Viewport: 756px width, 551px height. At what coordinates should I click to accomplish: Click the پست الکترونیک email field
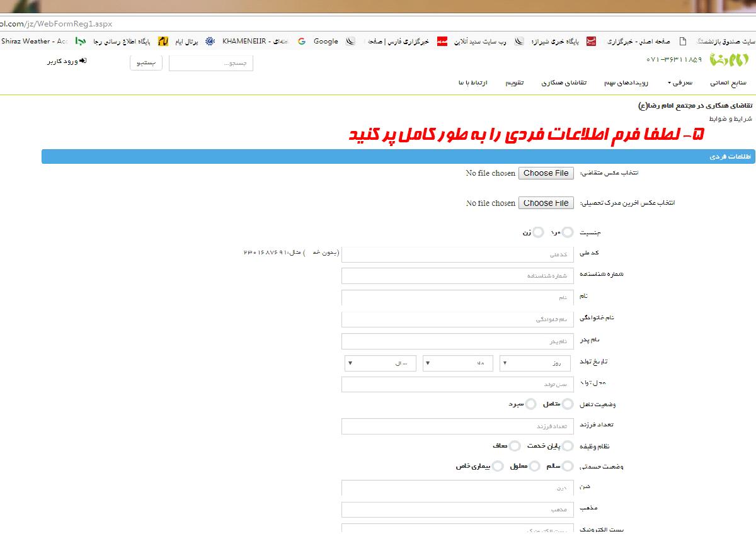click(x=457, y=528)
